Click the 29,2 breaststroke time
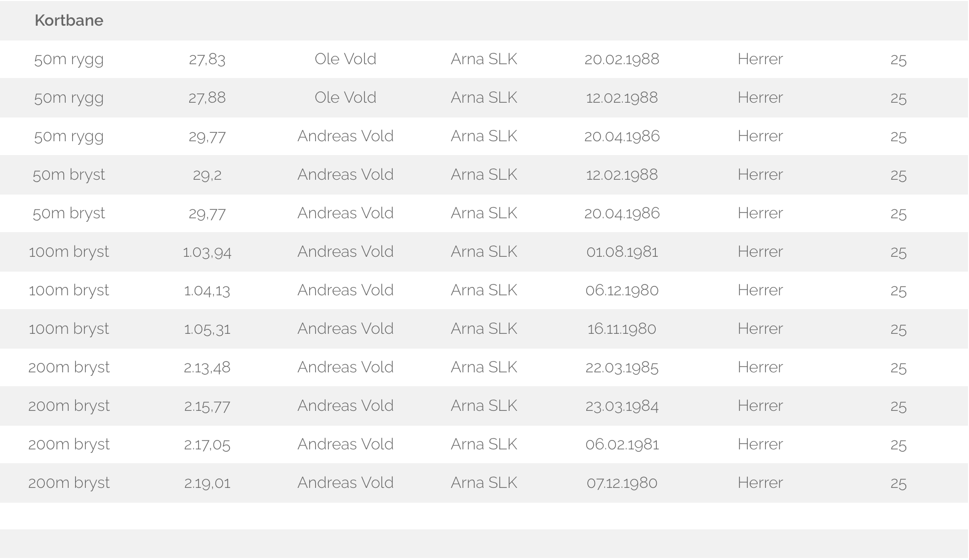The height and width of the screenshot is (560, 969). point(207,175)
